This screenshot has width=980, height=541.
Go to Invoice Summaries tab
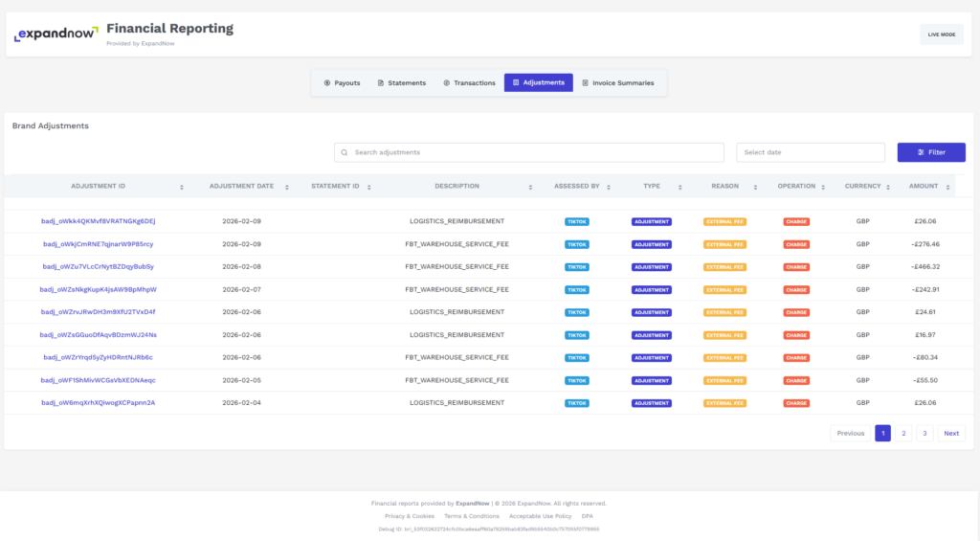[x=618, y=82]
